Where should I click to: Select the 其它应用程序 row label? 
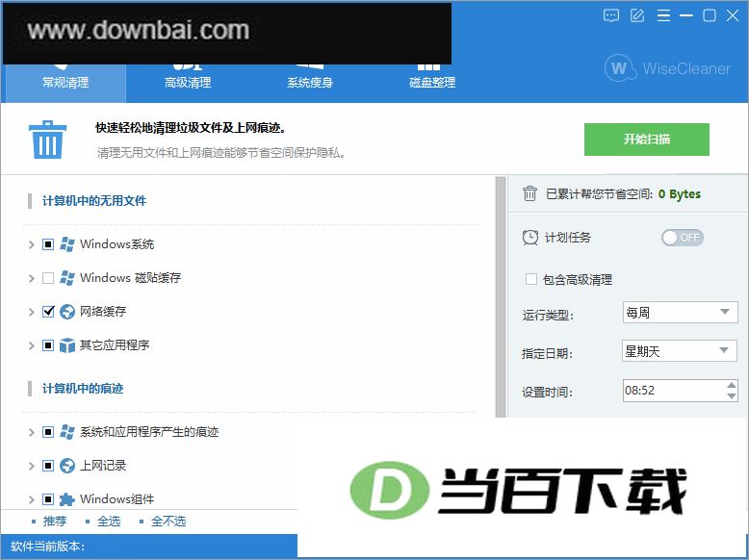tap(115, 345)
